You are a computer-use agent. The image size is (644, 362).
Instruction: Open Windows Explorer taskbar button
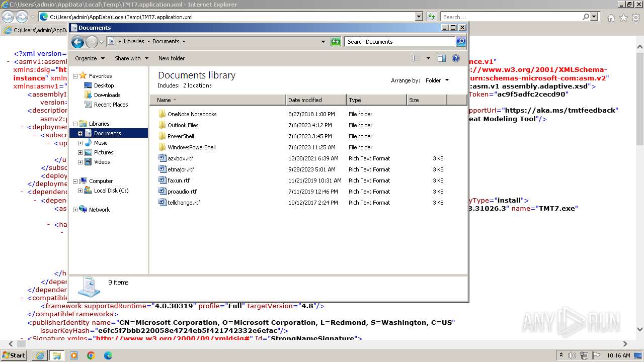click(56, 355)
